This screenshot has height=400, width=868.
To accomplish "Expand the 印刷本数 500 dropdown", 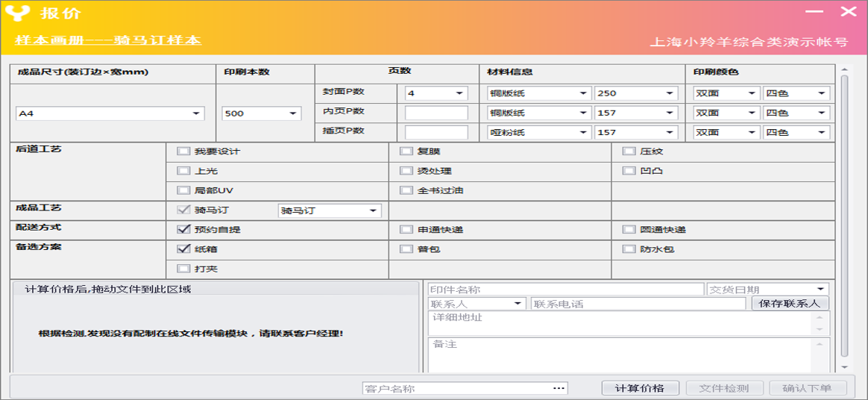I will pyautogui.click(x=291, y=113).
